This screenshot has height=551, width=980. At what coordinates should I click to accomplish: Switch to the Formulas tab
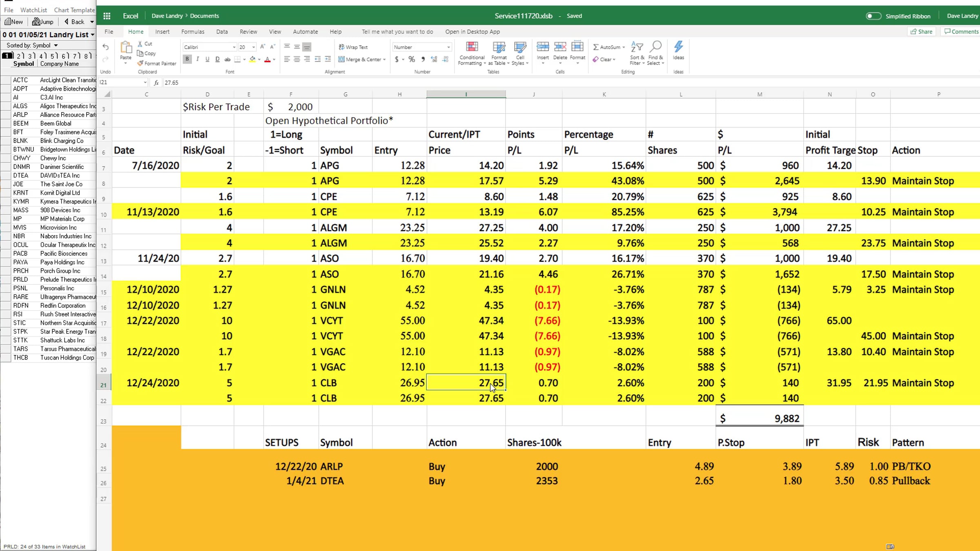(x=193, y=31)
